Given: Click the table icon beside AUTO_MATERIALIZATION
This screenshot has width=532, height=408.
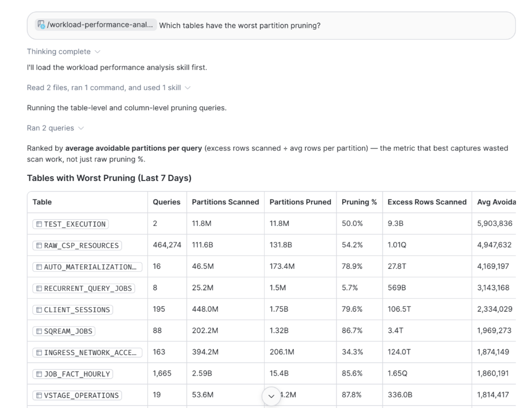Looking at the screenshot, I should (39, 267).
